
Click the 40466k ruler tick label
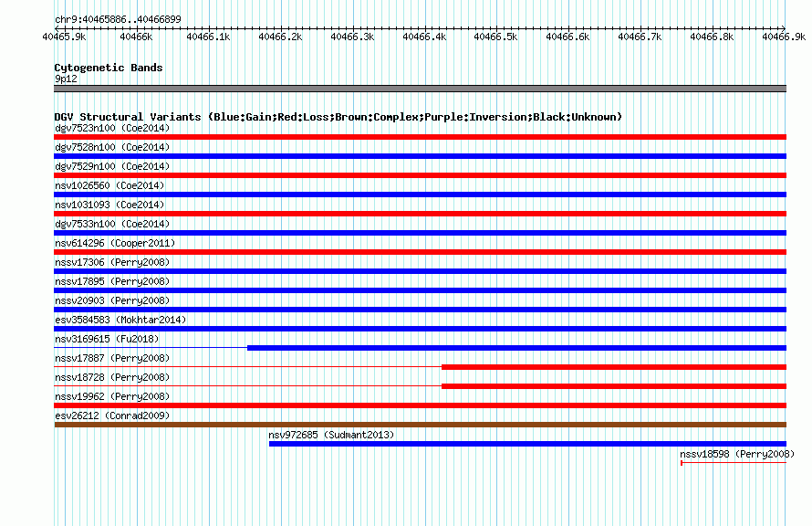coord(136,37)
